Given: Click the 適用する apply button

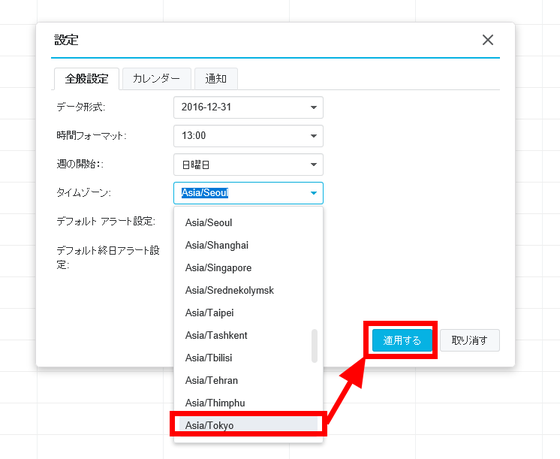Looking at the screenshot, I should [402, 340].
